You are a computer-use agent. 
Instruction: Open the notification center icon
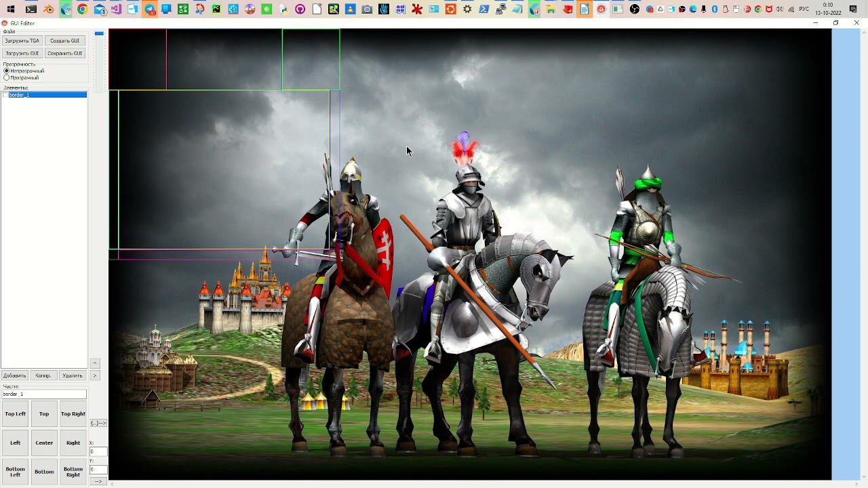(854, 9)
